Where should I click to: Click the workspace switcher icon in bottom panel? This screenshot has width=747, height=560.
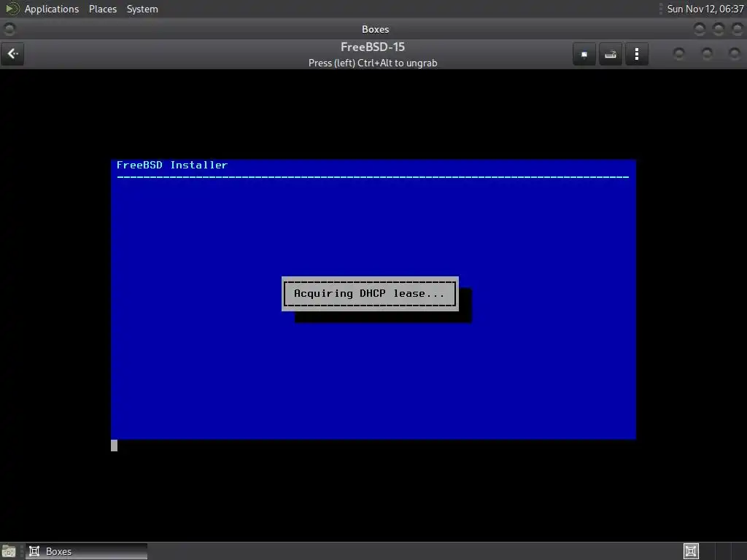[x=691, y=551]
